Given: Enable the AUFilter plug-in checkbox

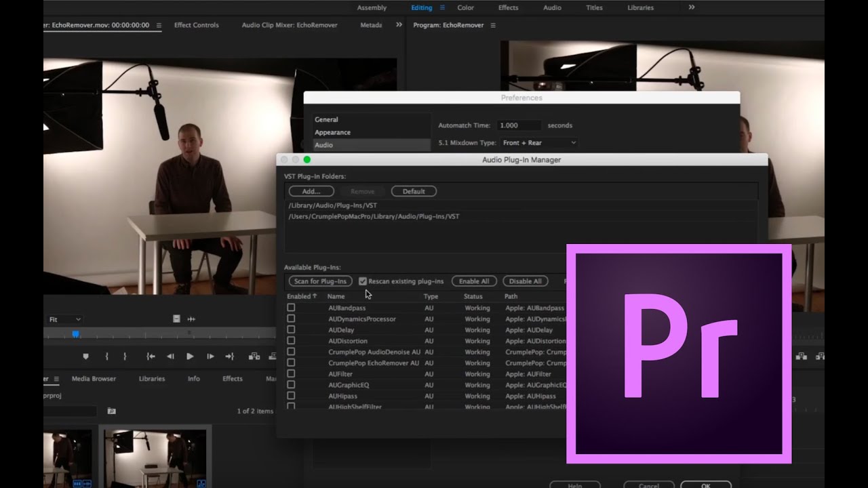Looking at the screenshot, I should [291, 373].
